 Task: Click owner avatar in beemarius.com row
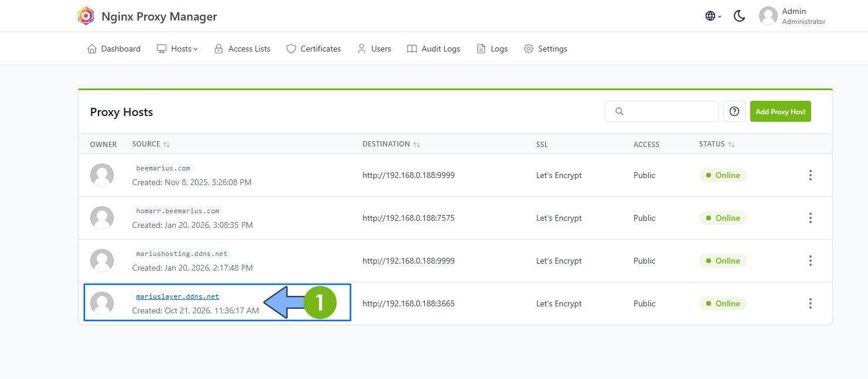pos(102,175)
